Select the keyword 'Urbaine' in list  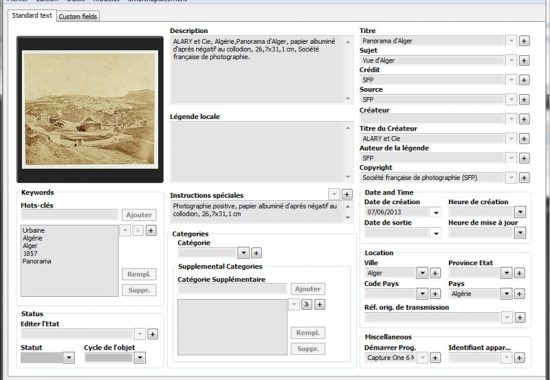[x=34, y=231]
